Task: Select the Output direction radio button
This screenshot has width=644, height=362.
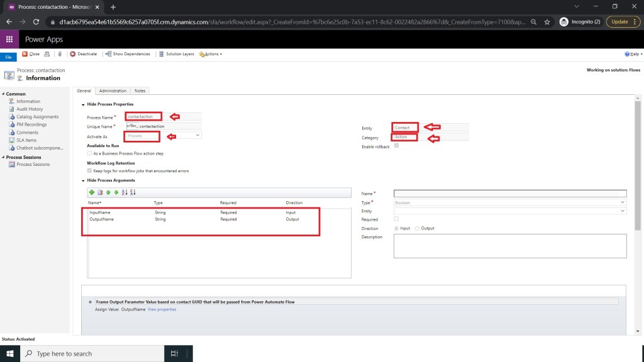Action: [418, 228]
